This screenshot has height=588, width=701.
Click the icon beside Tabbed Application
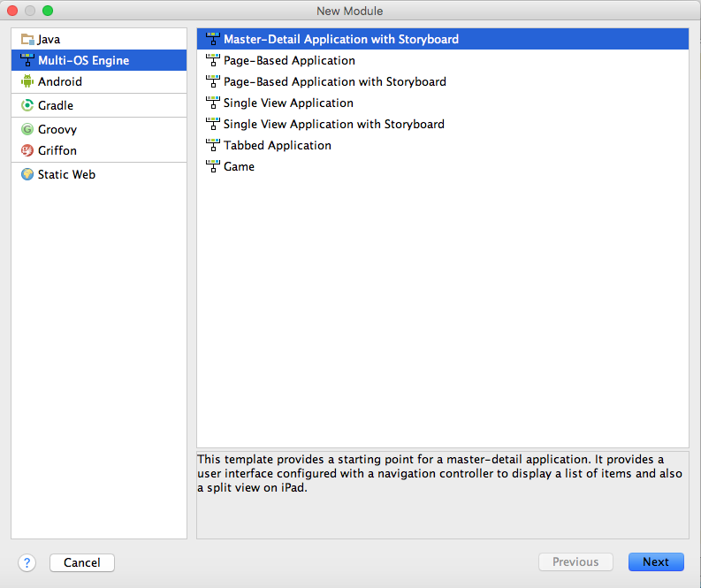click(x=213, y=145)
